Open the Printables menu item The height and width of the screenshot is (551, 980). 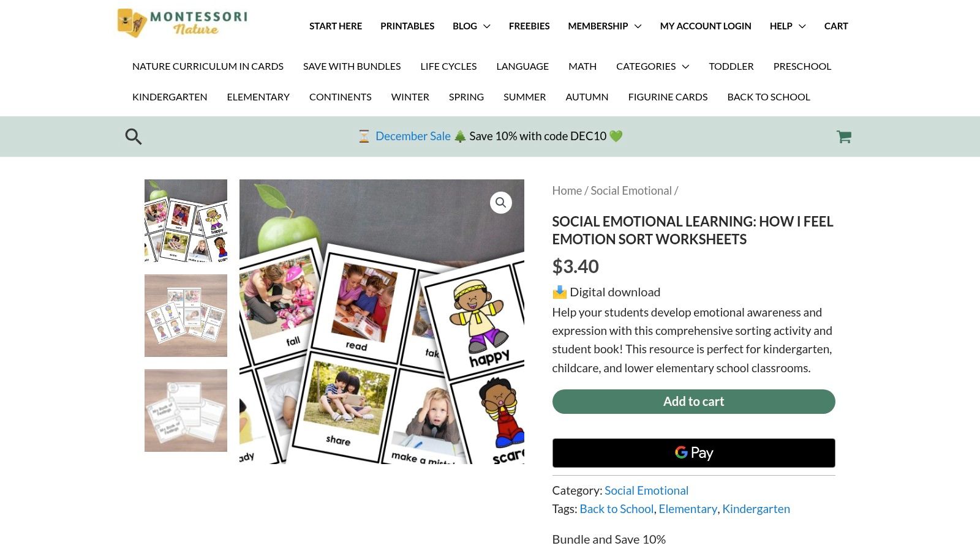point(407,26)
